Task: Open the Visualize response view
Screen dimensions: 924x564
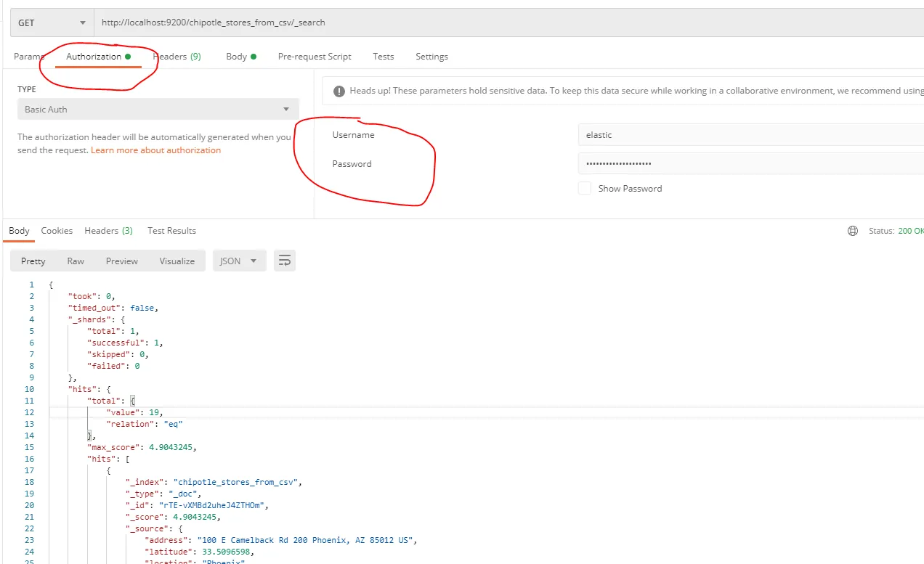Action: (177, 261)
